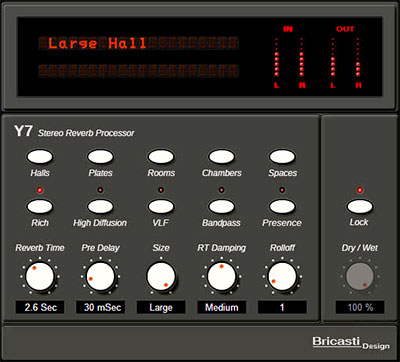Click the Large Hall preset name display

[138, 43]
